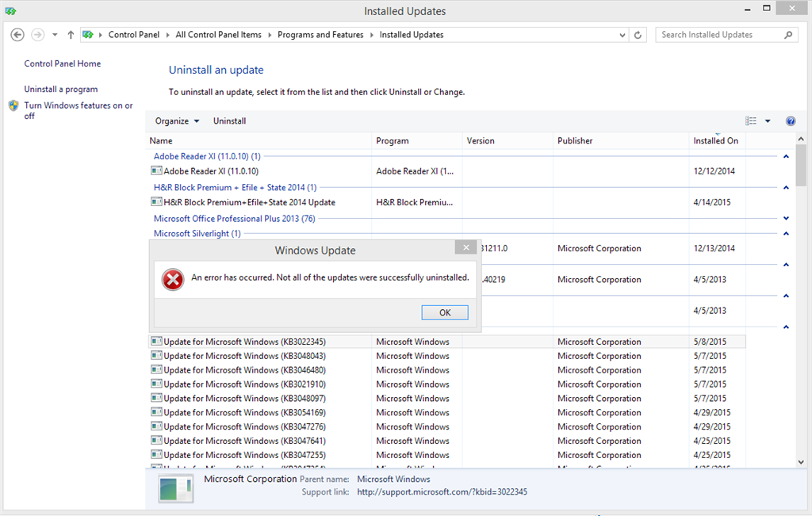Open address bar history dropdown

tap(622, 35)
